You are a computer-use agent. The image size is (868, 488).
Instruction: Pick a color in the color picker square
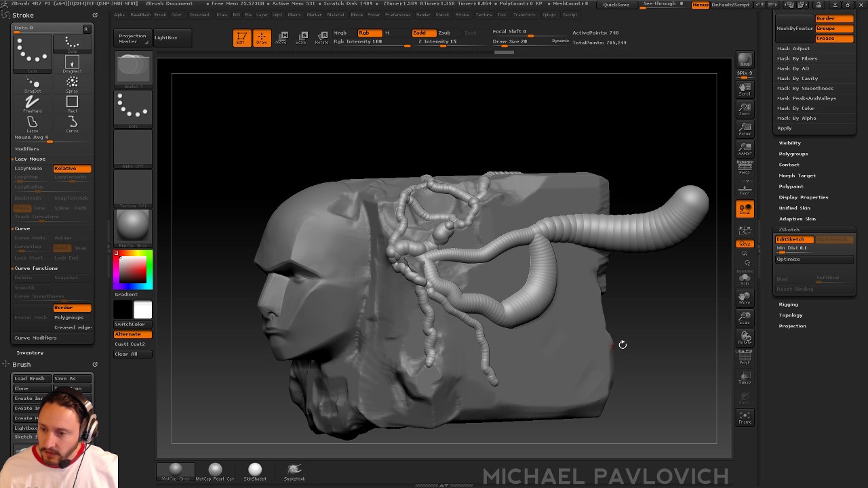point(133,270)
